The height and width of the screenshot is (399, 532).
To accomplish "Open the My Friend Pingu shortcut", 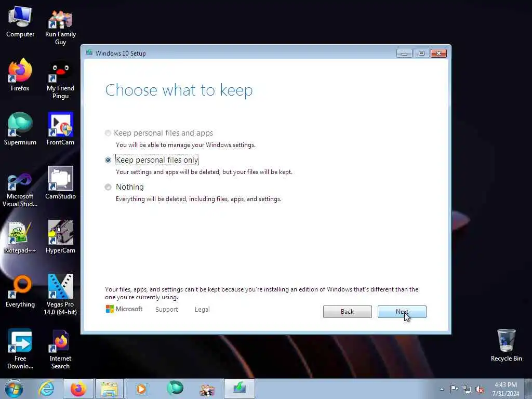I will tap(60, 80).
